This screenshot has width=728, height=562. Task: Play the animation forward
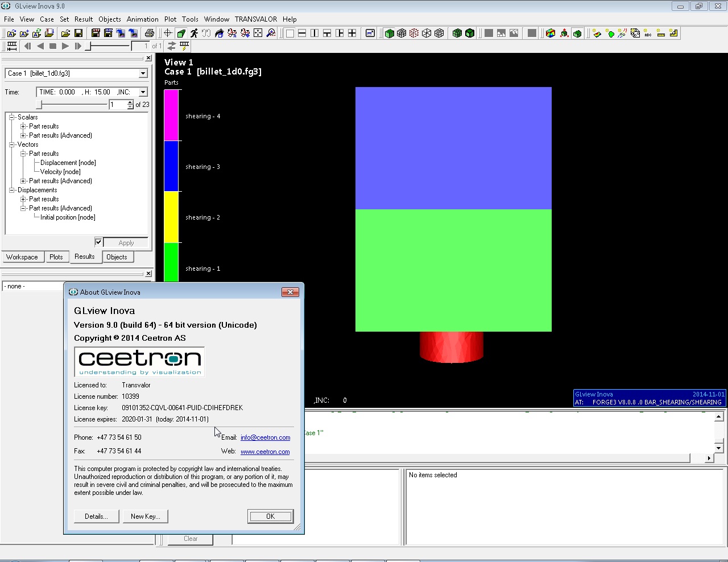65,46
